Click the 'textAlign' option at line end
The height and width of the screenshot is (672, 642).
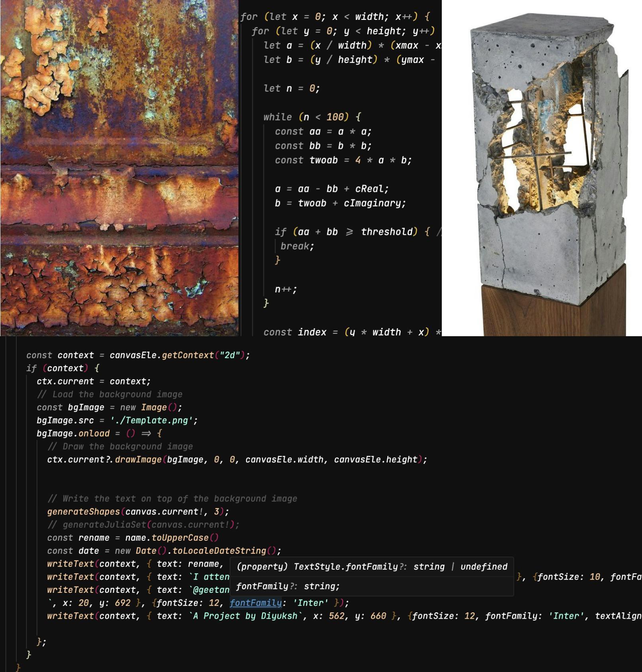pos(619,616)
